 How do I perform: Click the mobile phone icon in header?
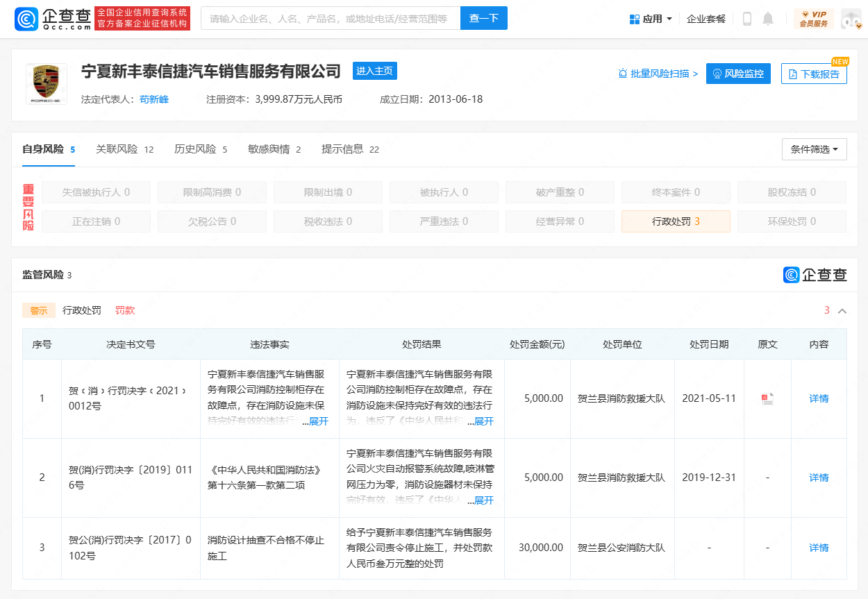747,19
